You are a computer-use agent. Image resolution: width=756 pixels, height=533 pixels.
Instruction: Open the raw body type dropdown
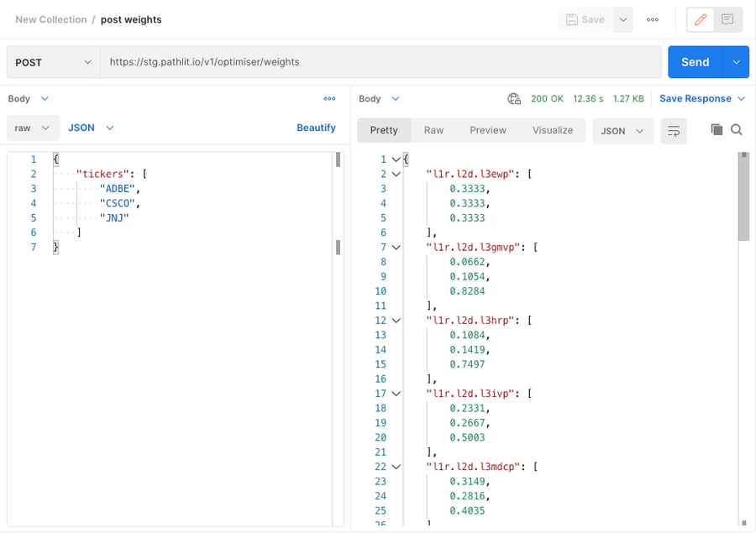pos(32,128)
